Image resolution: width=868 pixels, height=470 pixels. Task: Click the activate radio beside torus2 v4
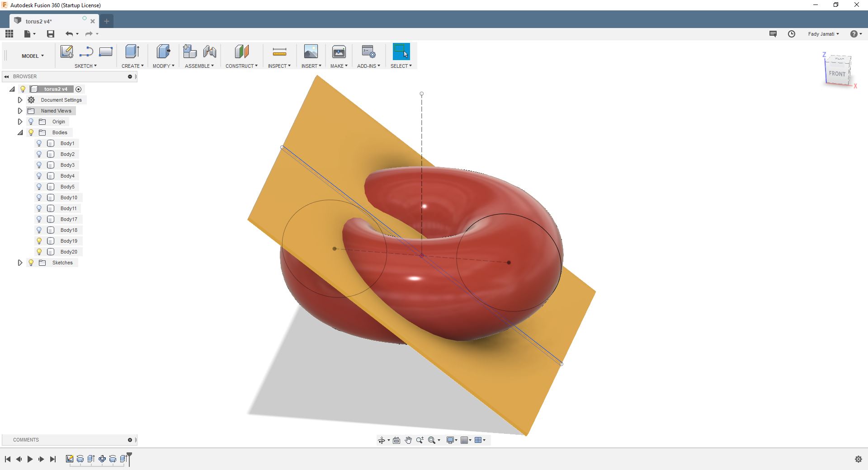pos(79,89)
